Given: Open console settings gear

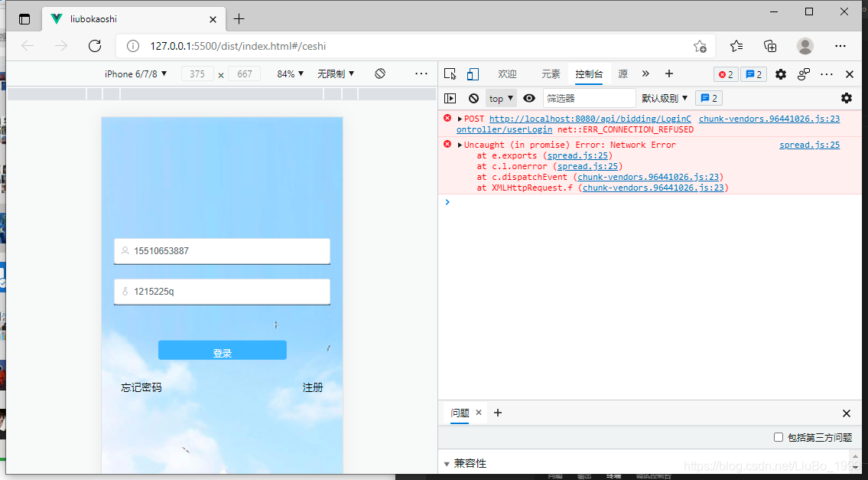Looking at the screenshot, I should pos(847,98).
